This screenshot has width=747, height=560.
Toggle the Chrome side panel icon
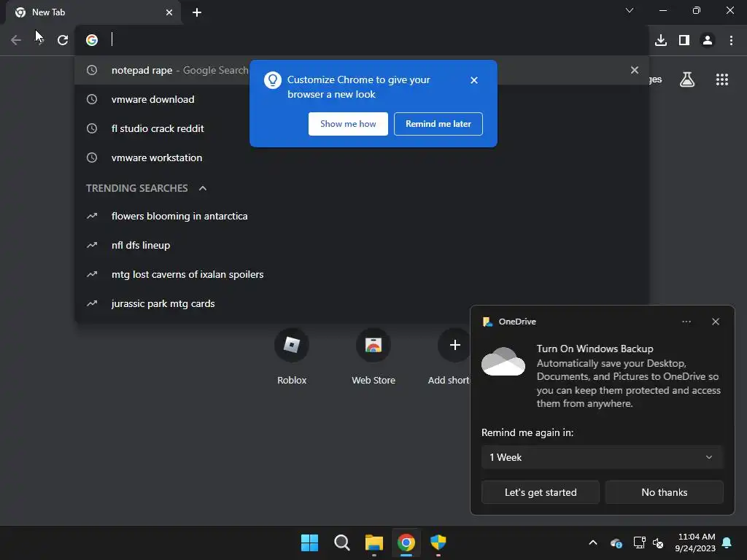tap(684, 40)
